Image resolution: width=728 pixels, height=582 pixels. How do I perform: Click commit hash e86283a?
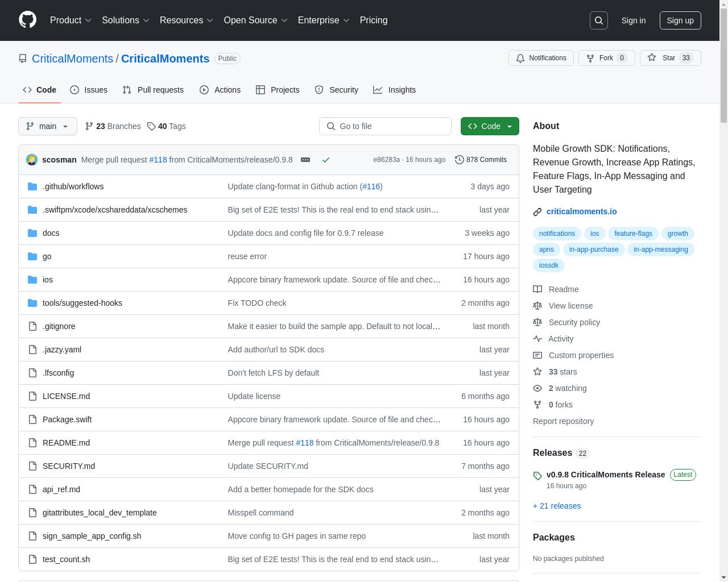[386, 160]
